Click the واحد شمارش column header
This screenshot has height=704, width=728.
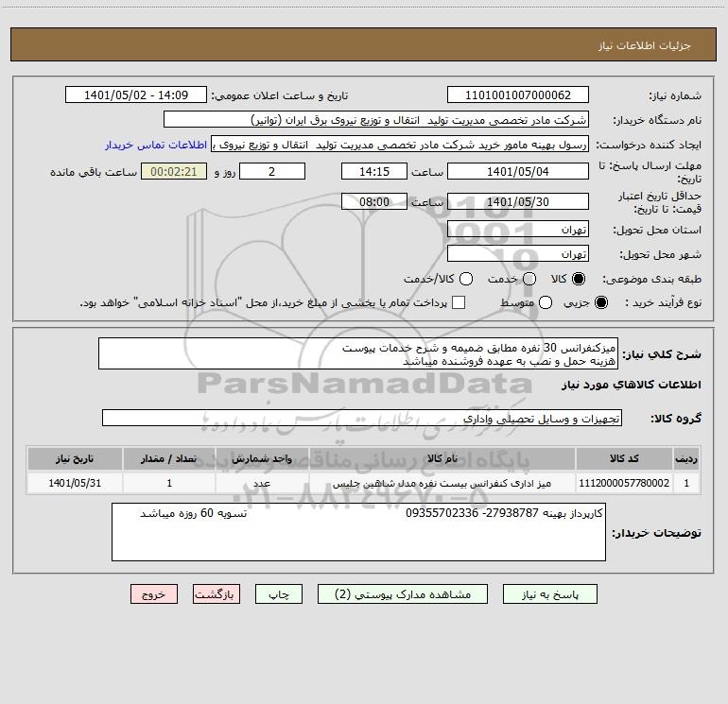tap(262, 458)
